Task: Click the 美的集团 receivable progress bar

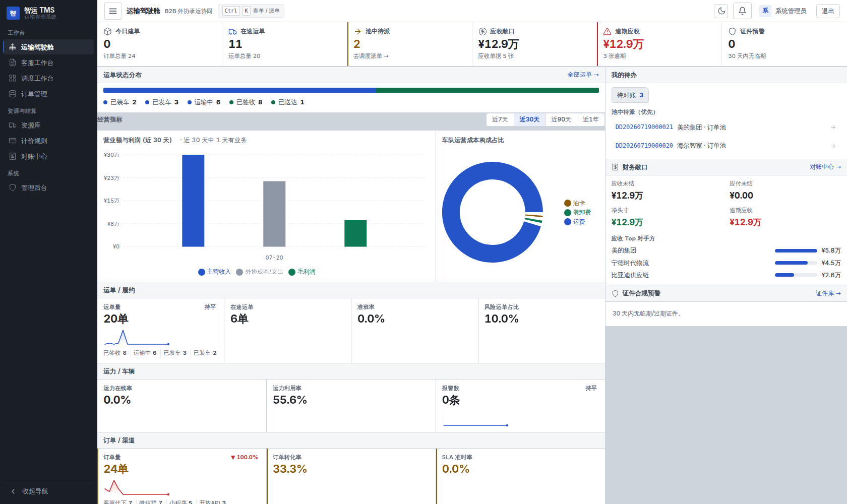Action: (x=796, y=250)
